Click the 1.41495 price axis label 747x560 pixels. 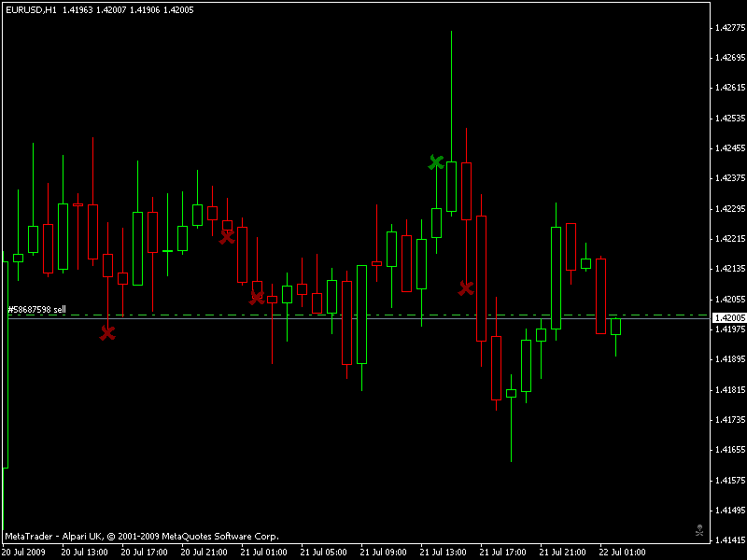point(730,510)
